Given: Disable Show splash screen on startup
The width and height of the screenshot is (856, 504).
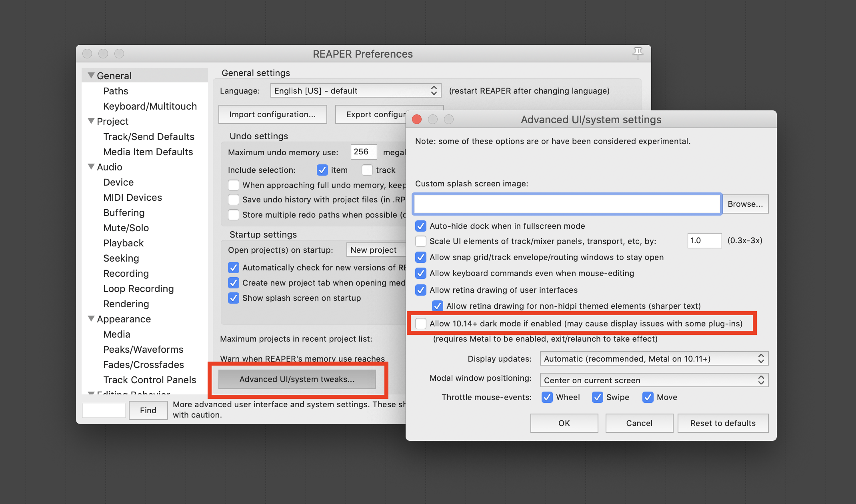Looking at the screenshot, I should (x=234, y=298).
